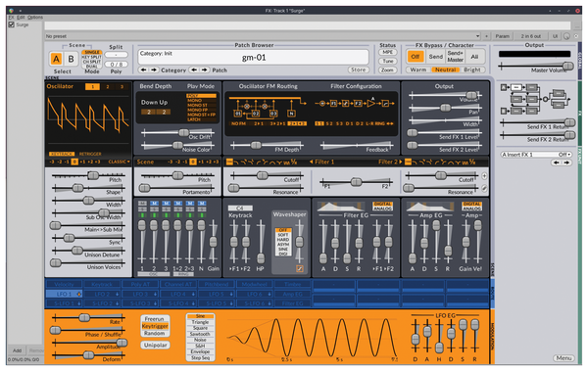Select next insert FX with right arrow
Screen dimensions: 588x371
[566, 162]
